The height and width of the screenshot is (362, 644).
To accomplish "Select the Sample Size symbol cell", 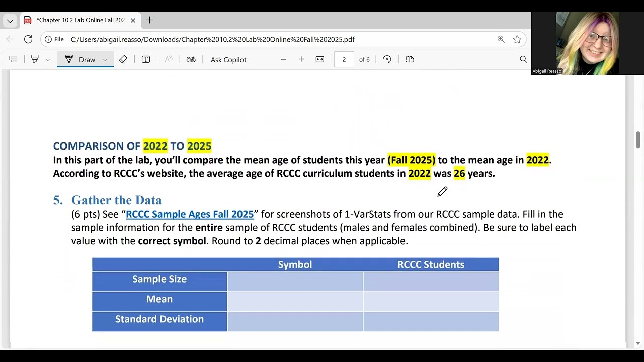I will [x=295, y=282].
